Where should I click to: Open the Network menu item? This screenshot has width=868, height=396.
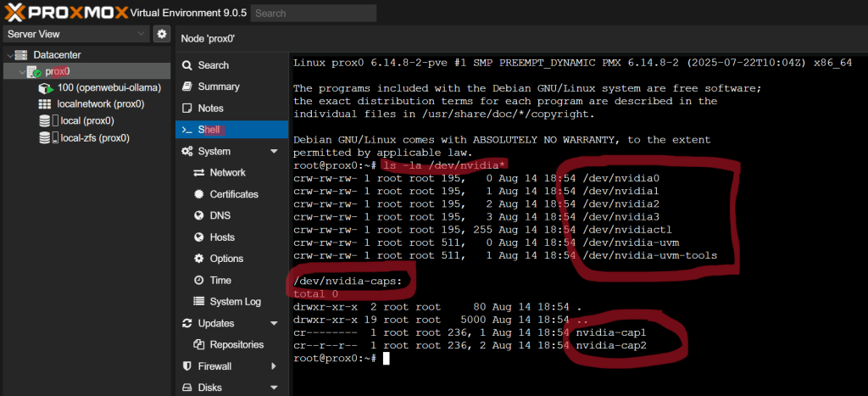[227, 173]
